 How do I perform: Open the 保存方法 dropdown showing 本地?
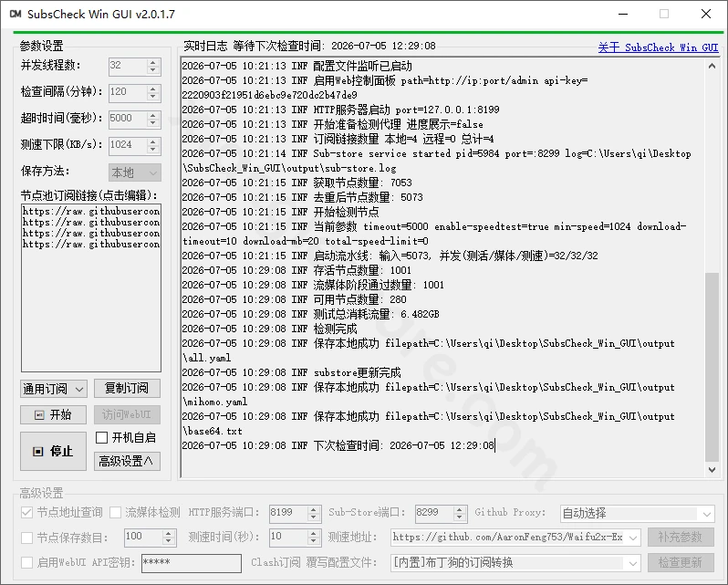click(x=135, y=172)
